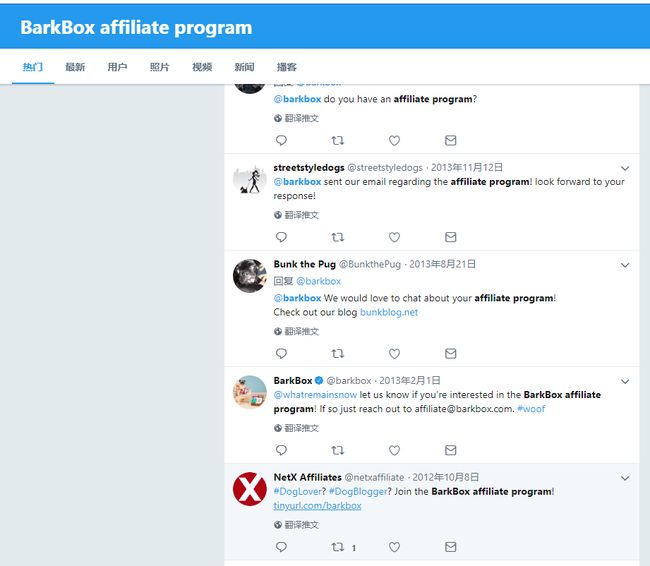Open NetX Affiliates red X avatar
Image resolution: width=650 pixels, height=566 pixels.
point(250,489)
